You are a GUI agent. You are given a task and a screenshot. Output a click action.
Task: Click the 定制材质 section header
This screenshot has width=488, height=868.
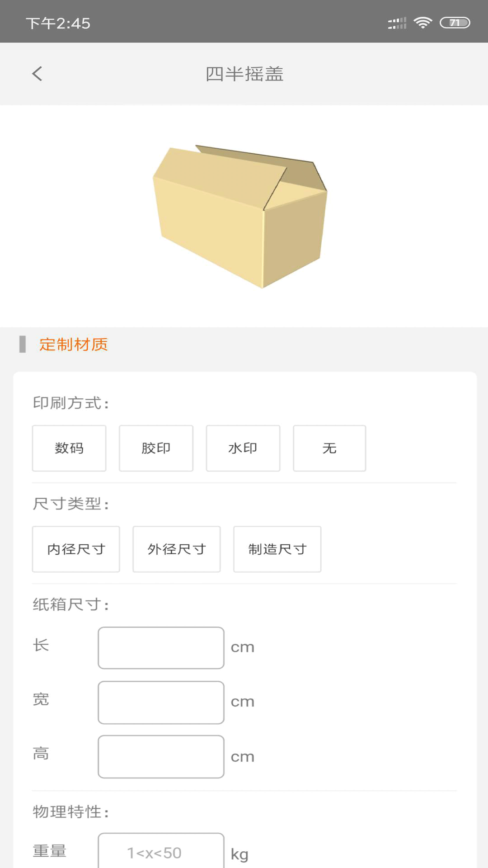tap(73, 344)
